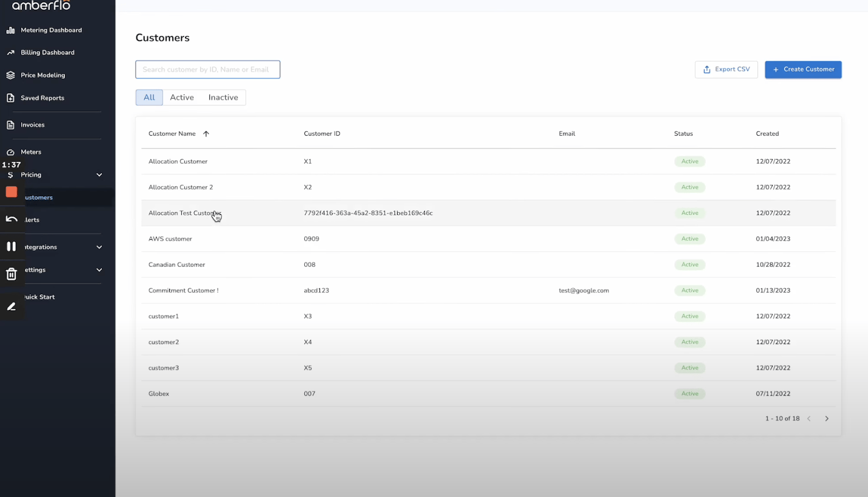Image resolution: width=868 pixels, height=497 pixels.
Task: Click the orange color swatch in the overlay
Action: point(12,192)
